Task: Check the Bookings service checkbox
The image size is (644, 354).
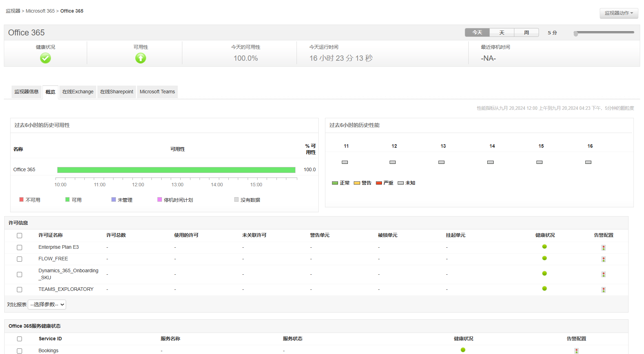Action: (19, 351)
